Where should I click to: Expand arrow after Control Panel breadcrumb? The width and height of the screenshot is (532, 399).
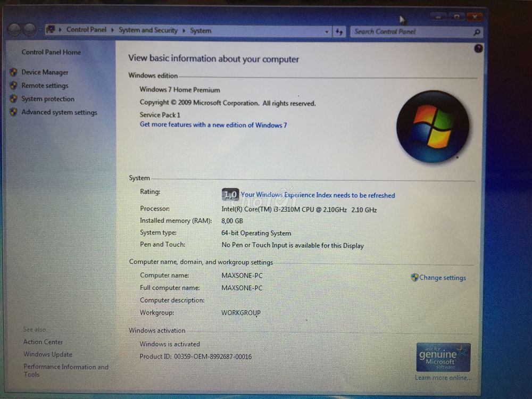pos(112,30)
